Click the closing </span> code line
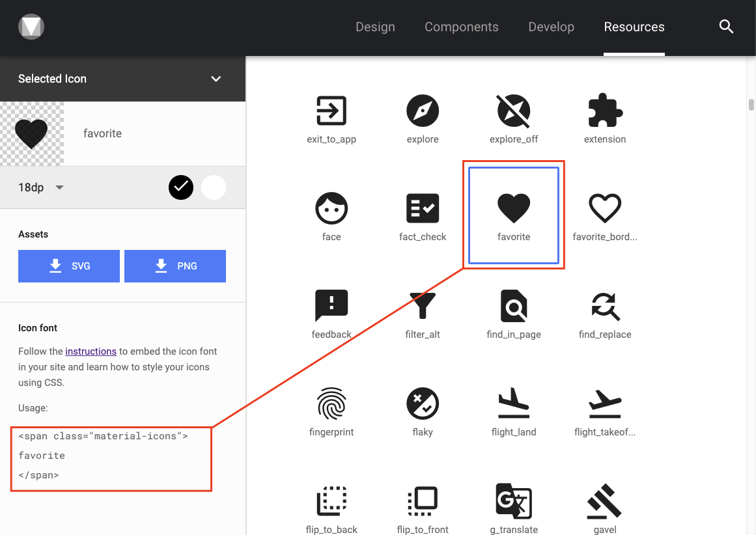 click(38, 475)
